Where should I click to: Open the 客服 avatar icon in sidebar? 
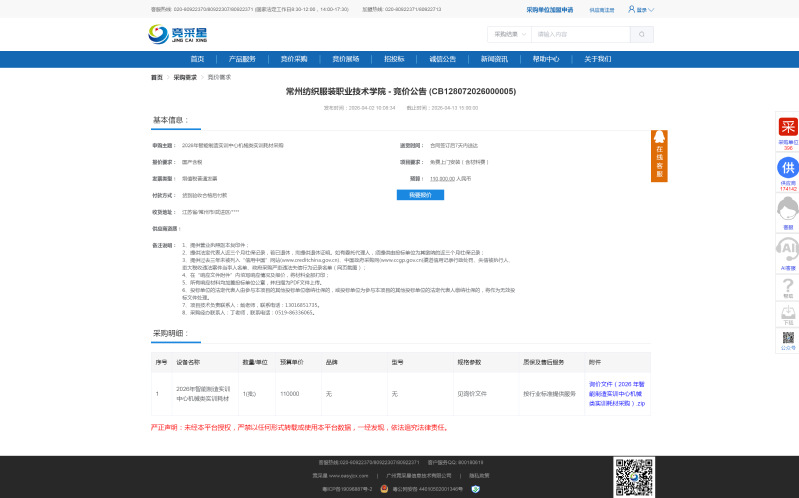pyautogui.click(x=788, y=209)
